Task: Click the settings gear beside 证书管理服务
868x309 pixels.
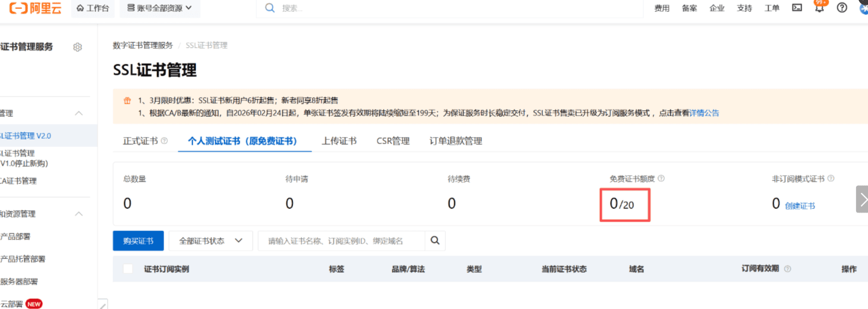Action: coord(77,47)
